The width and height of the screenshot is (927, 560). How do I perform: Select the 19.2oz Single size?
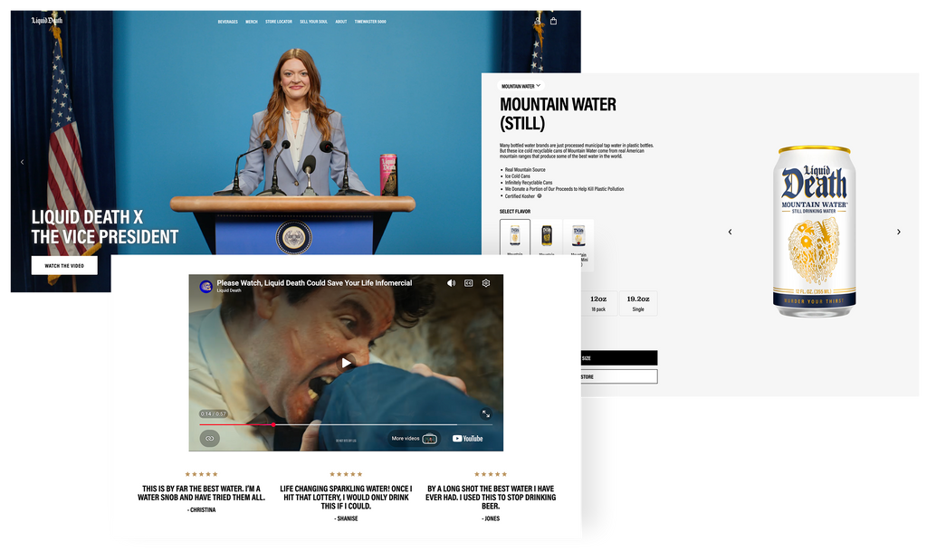(638, 303)
